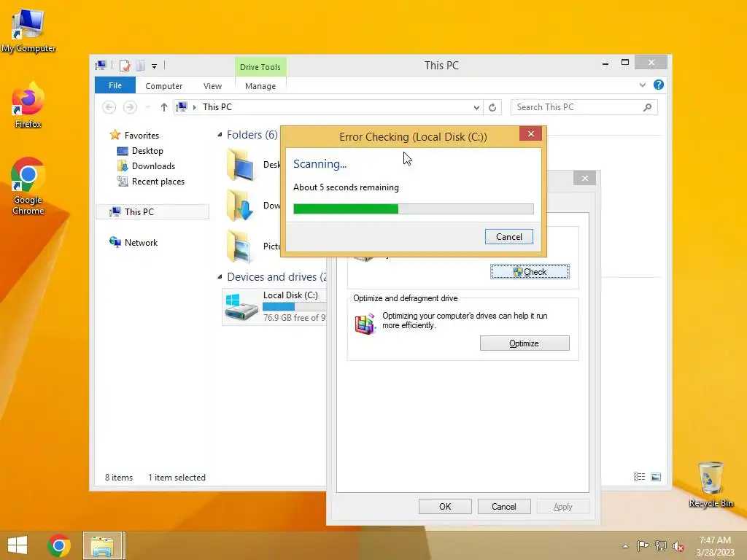Viewport: 747px width, 560px height.
Task: Select the Pictures folder icon
Action: pos(239,246)
